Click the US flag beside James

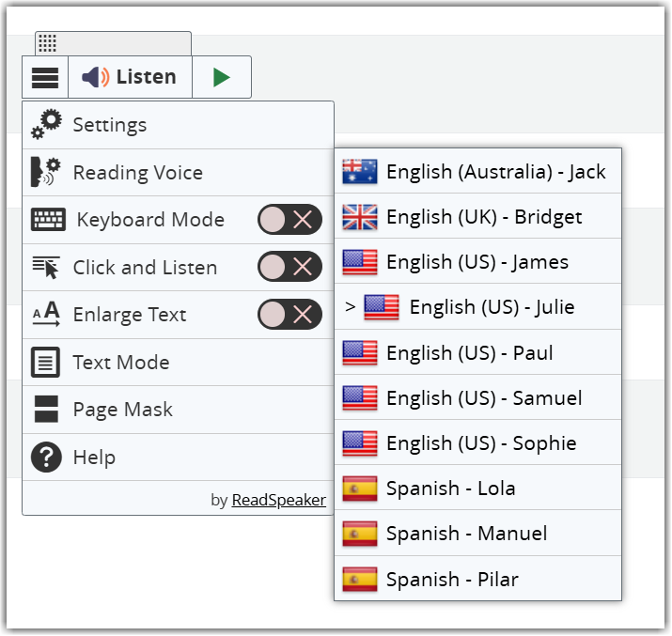[360, 262]
